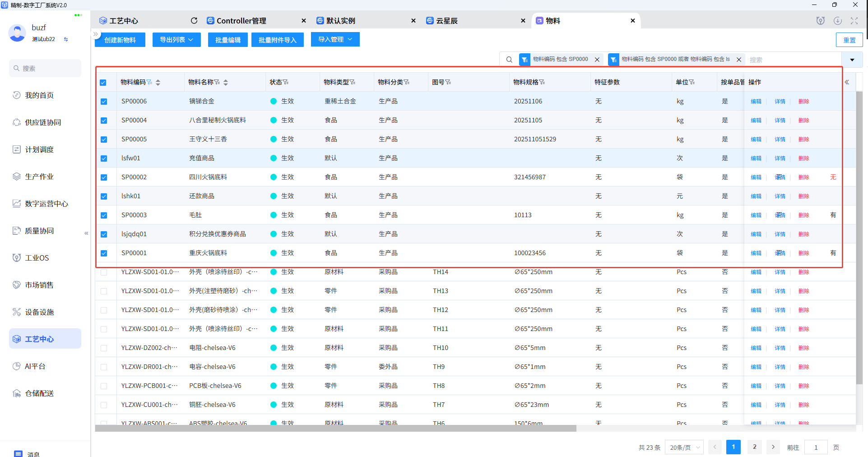Open the 导出列表 dropdown
Image resolution: width=868 pixels, height=457 pixels.
tap(176, 40)
